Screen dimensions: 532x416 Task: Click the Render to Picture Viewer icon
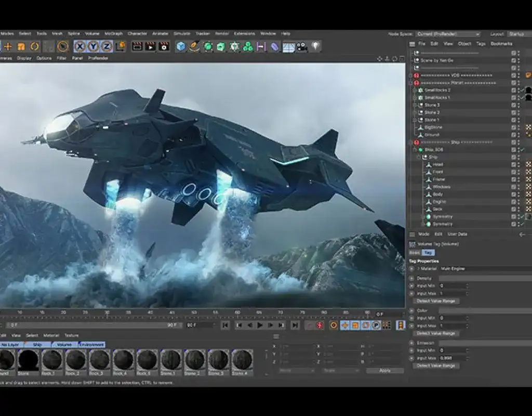[150, 46]
